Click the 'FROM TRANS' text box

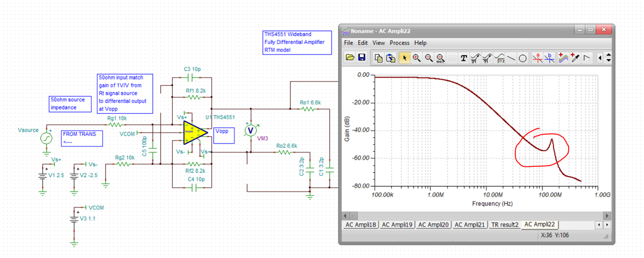pos(82,138)
